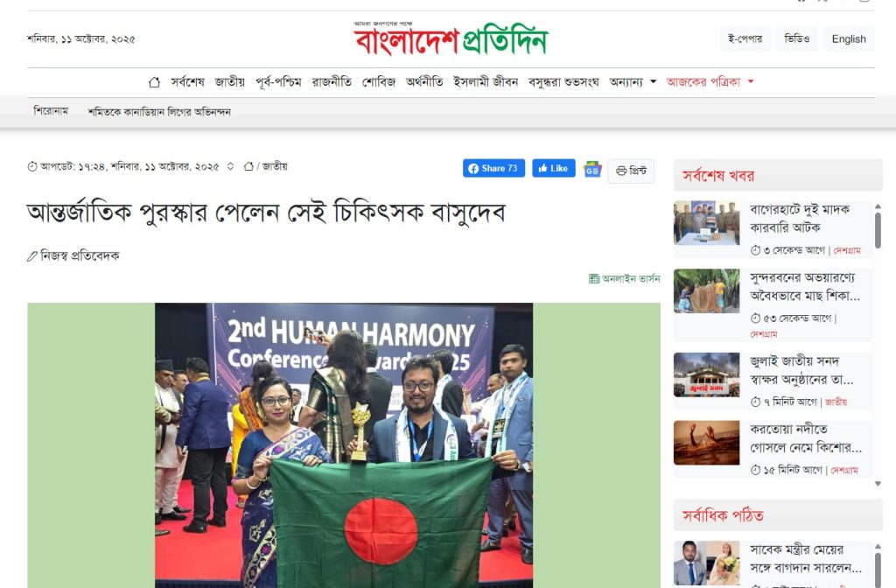This screenshot has height=588, width=896.
Task: Open the ই-পেপার page
Action: coord(745,39)
